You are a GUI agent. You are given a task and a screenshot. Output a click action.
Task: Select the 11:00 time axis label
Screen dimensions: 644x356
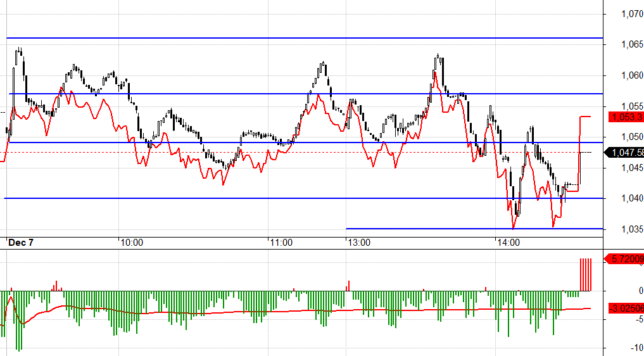281,243
